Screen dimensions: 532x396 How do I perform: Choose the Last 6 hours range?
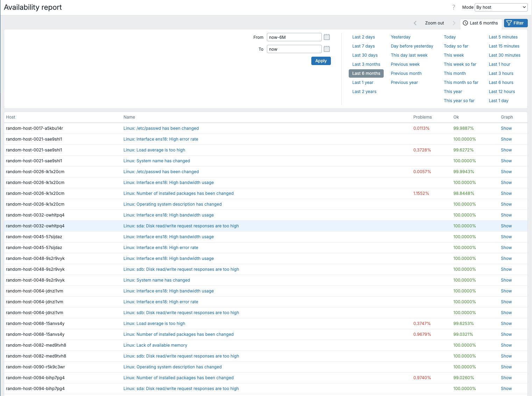pyautogui.click(x=501, y=83)
